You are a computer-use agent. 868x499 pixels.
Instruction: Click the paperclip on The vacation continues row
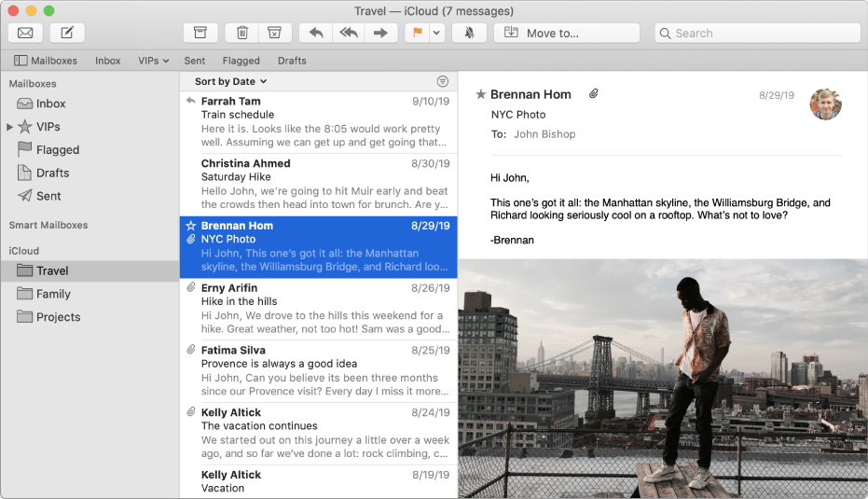pyautogui.click(x=191, y=412)
